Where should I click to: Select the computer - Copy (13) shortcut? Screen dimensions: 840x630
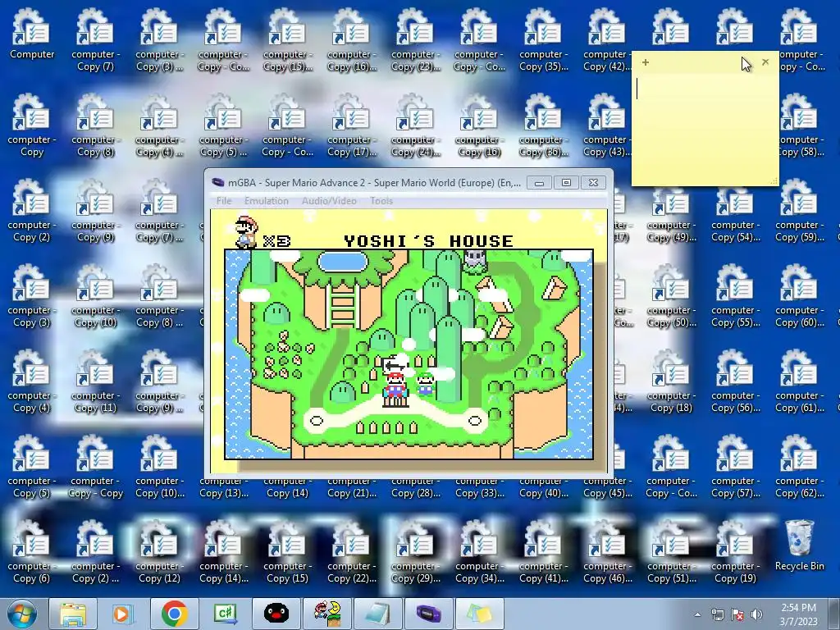[223, 488]
